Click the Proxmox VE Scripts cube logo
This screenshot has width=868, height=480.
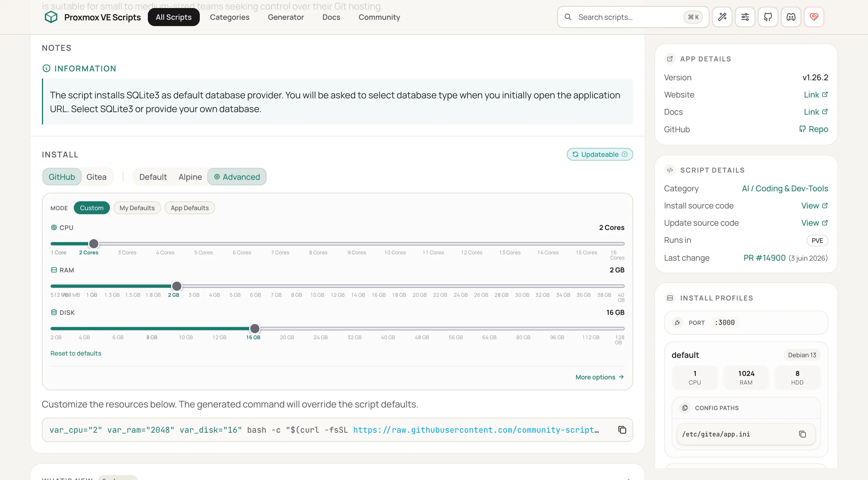tap(51, 17)
